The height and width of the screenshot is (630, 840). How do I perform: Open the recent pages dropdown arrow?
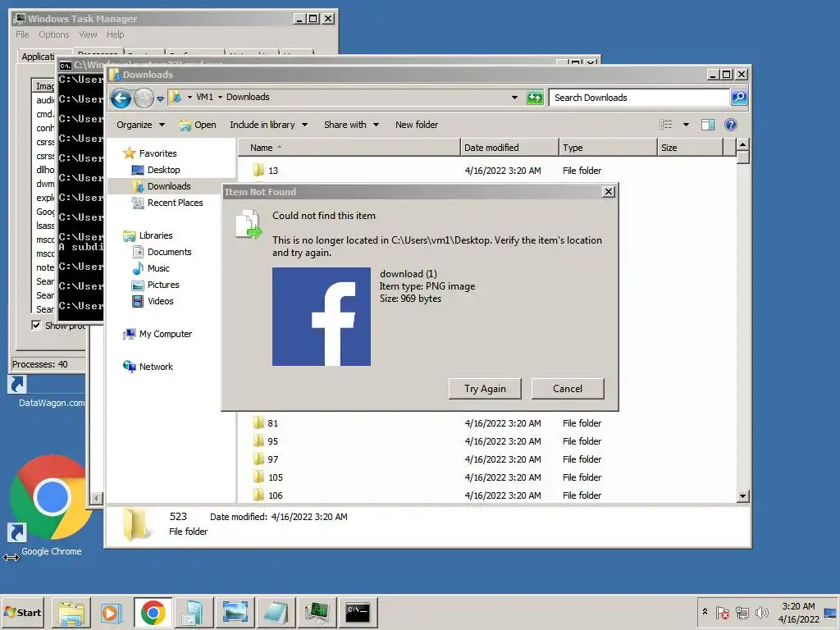point(160,98)
